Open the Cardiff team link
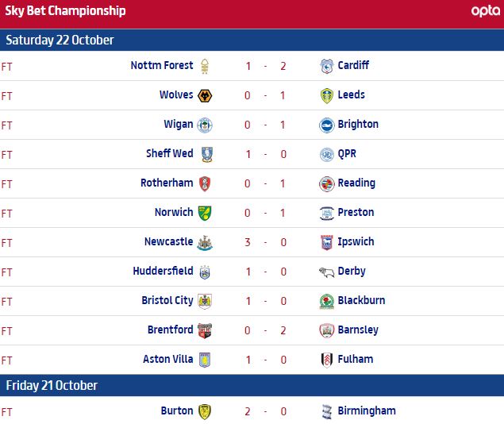 tap(352, 65)
